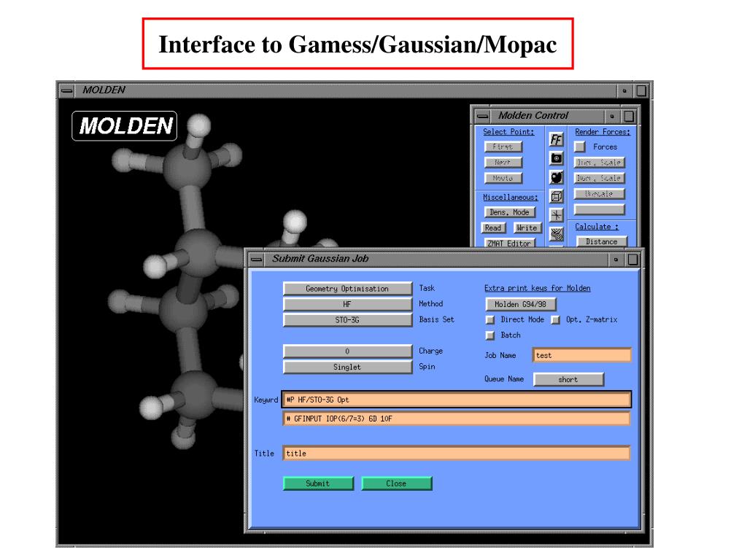747x560 pixels.
Task: Enable the Forces checkbox
Action: pyautogui.click(x=580, y=147)
